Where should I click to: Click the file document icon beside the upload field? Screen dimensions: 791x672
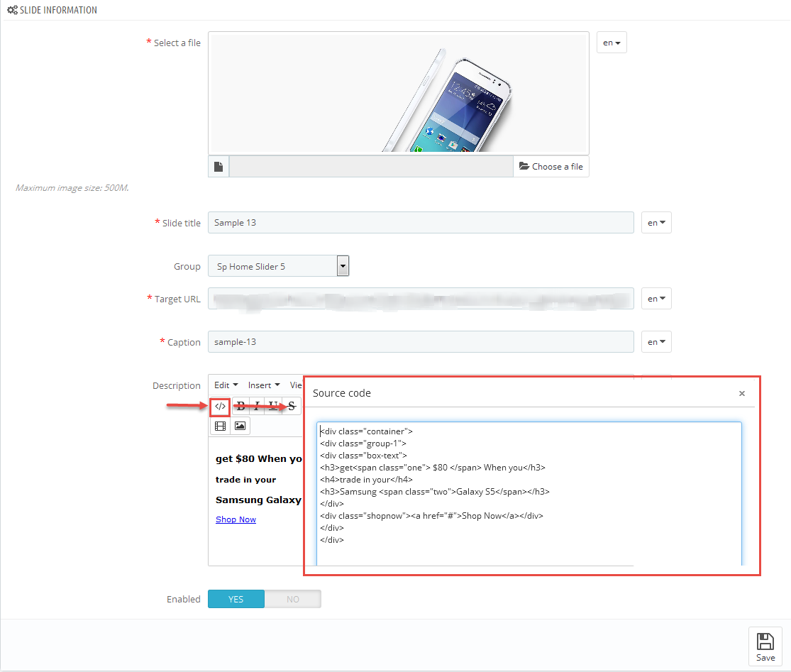click(x=219, y=167)
